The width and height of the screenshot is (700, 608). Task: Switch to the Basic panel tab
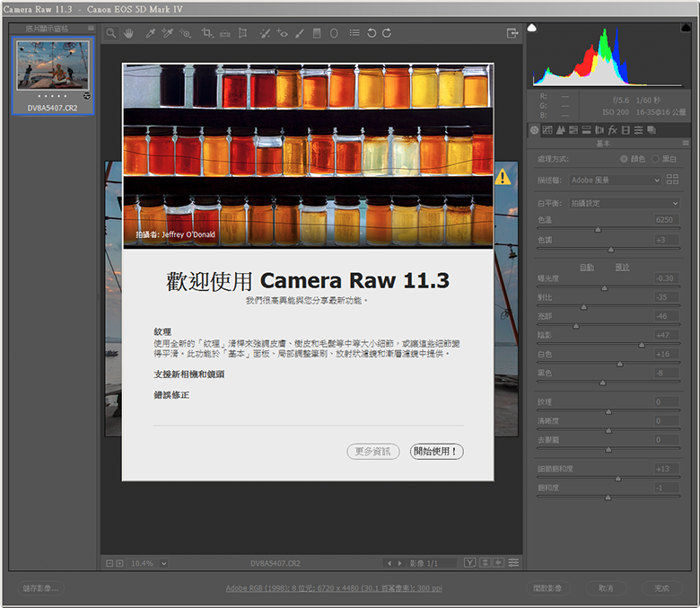coord(534,130)
